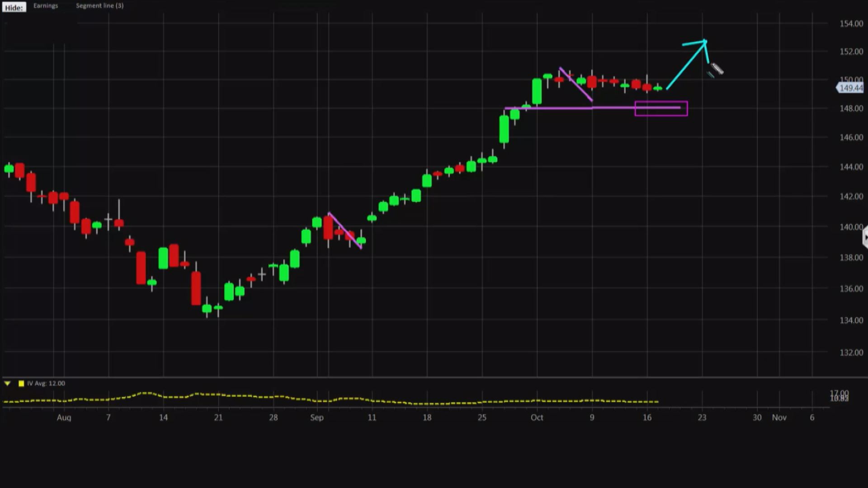Click the 154.00 price axis label
The height and width of the screenshot is (488, 868).
(x=851, y=23)
